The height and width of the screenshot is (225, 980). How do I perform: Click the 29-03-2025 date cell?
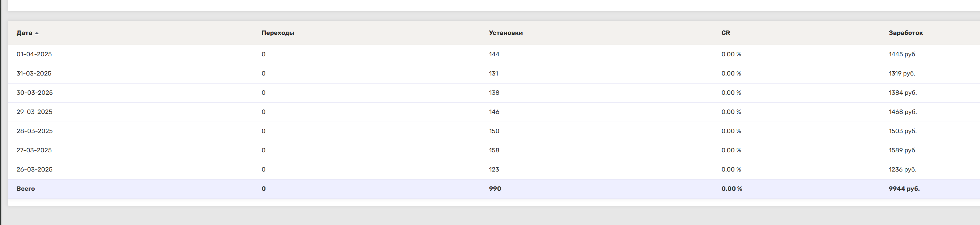point(34,112)
